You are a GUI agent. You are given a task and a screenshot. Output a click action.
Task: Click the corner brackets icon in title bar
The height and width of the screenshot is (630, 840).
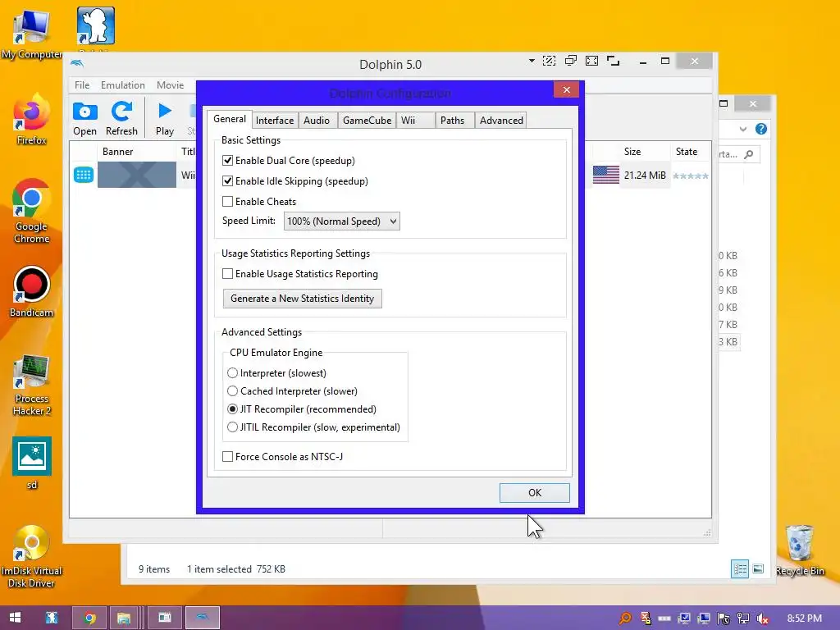pos(613,61)
